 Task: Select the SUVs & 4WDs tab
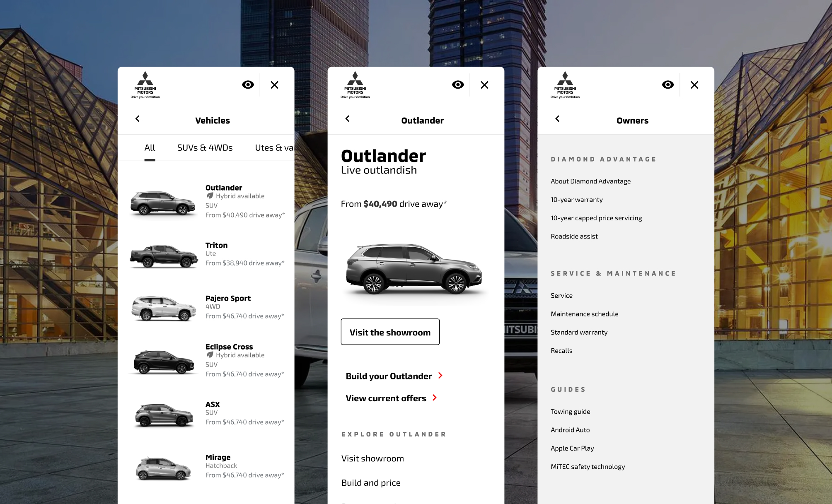204,147
